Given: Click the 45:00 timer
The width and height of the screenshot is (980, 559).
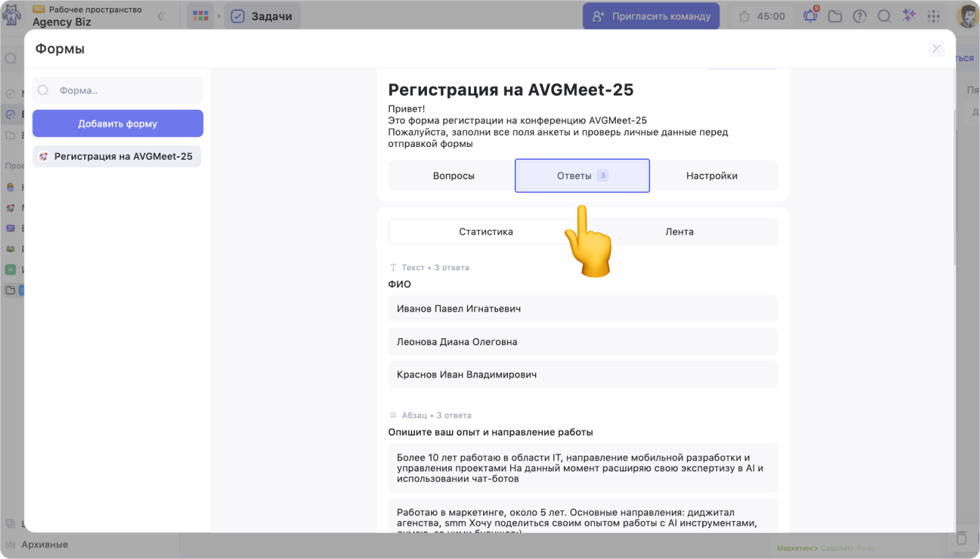Looking at the screenshot, I should pyautogui.click(x=762, y=16).
